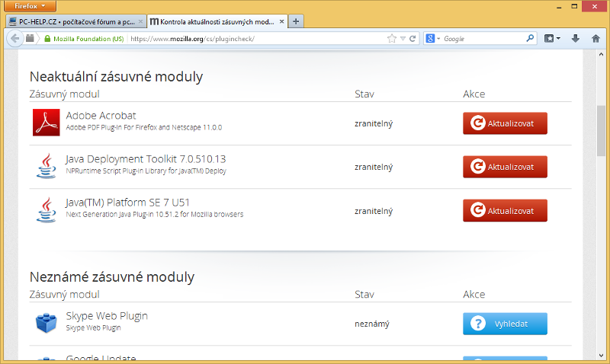Click the Mozilla Foundation site identity badge
Viewport: 610px width, 364px height.
pyautogui.click(x=84, y=38)
